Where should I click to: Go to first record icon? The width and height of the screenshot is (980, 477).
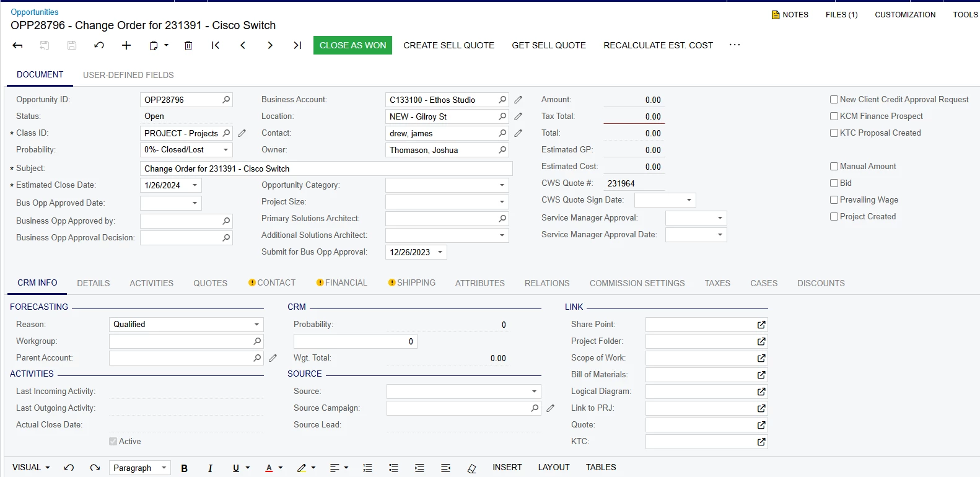216,45
